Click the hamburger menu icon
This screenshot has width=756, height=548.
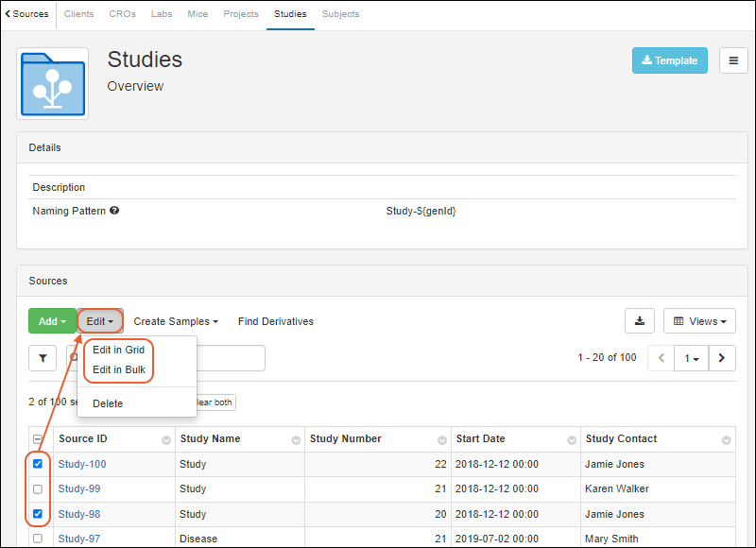(733, 60)
